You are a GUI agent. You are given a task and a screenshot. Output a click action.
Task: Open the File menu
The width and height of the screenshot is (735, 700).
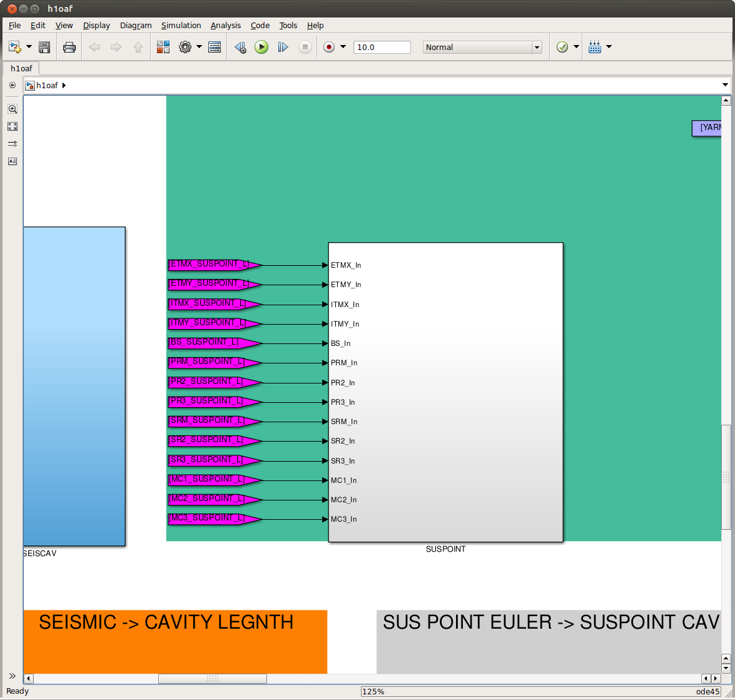[14, 25]
